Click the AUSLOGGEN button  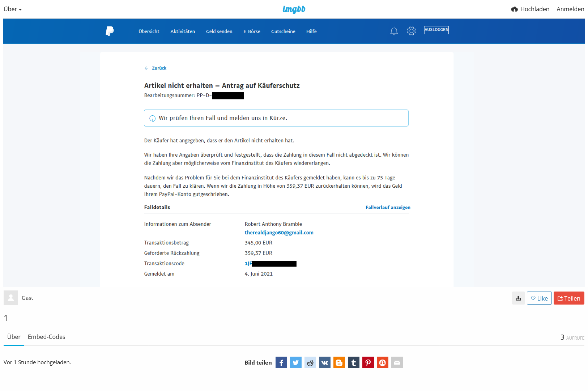point(436,30)
